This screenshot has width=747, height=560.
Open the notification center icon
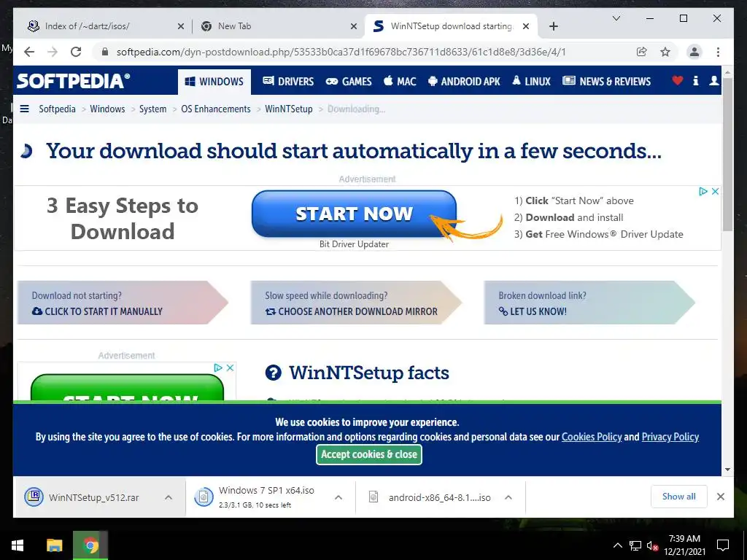click(723, 545)
